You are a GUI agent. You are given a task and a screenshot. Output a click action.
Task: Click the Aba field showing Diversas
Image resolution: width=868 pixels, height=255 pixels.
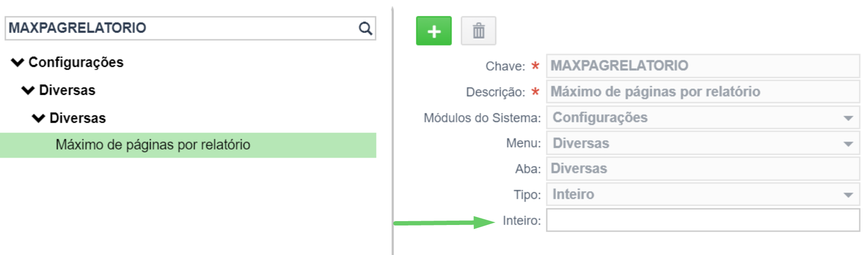click(703, 169)
